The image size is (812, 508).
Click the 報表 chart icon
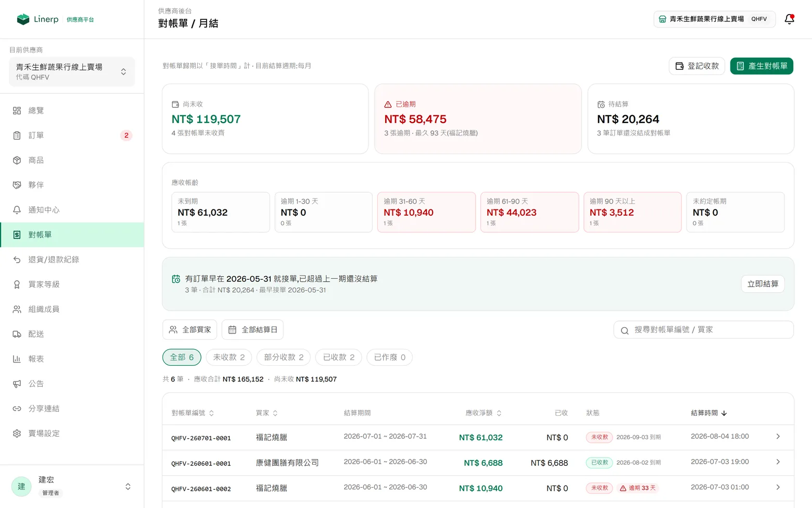[x=17, y=359]
